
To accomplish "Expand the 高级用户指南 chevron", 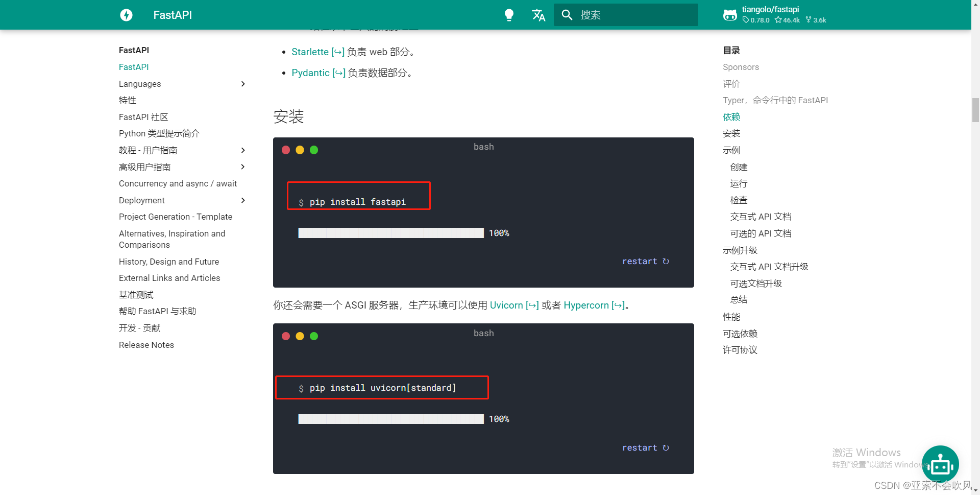I will pyautogui.click(x=243, y=167).
